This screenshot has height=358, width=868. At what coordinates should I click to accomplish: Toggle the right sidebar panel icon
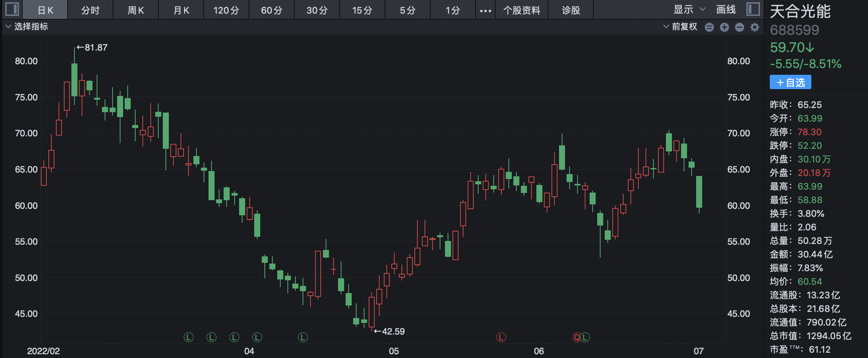pyautogui.click(x=753, y=9)
